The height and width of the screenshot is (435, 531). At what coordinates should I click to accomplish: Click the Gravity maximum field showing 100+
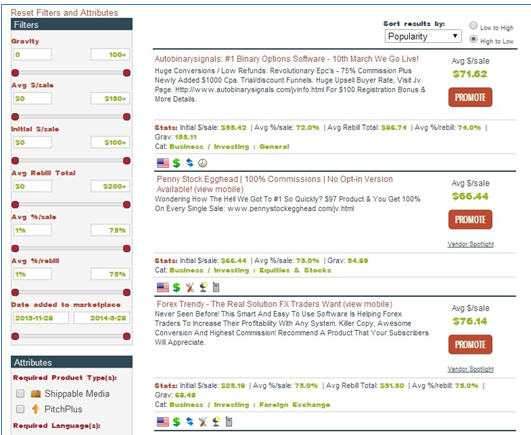point(110,55)
